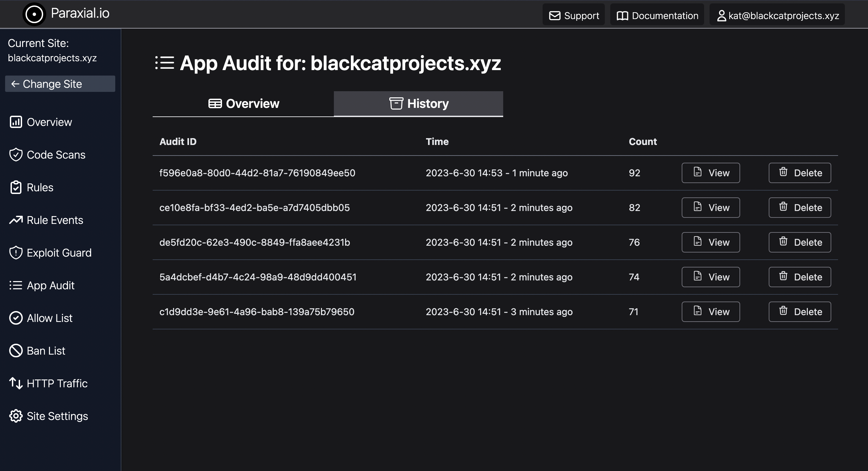Click the Change Site button
Screen dimensions: 868x471
click(60, 84)
